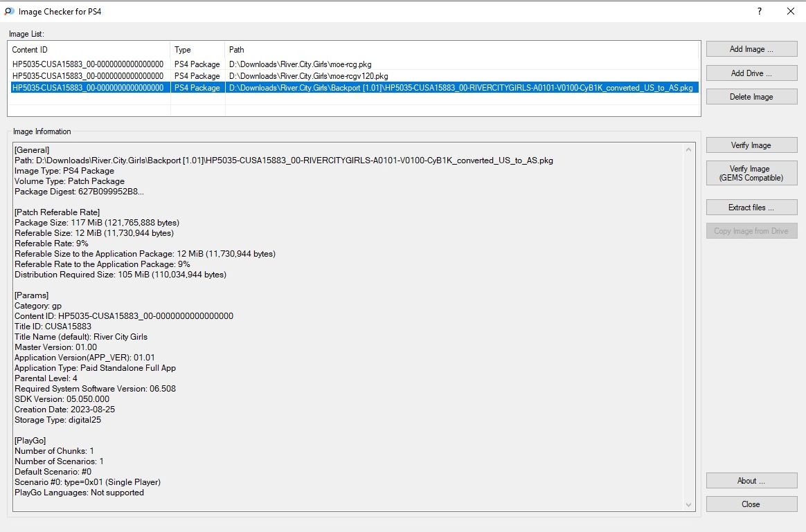Click the Distribution Required Size line
Screen dimensions: 806x532
coord(120,275)
